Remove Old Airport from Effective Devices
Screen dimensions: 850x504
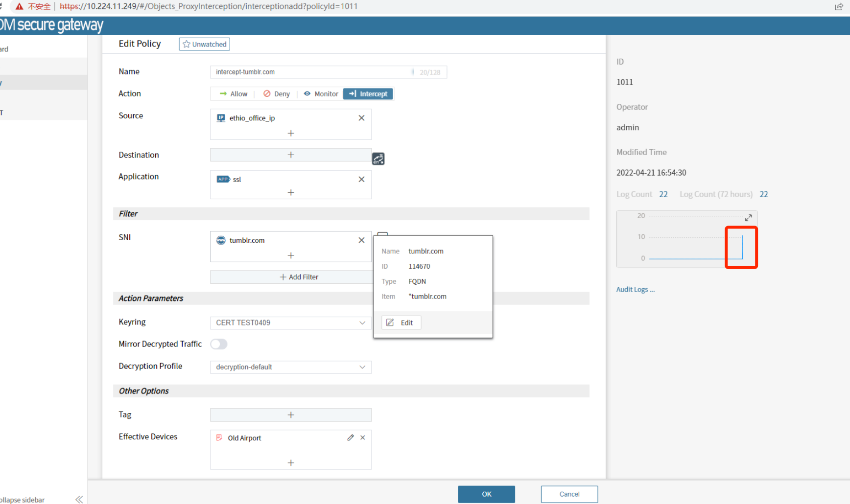363,438
